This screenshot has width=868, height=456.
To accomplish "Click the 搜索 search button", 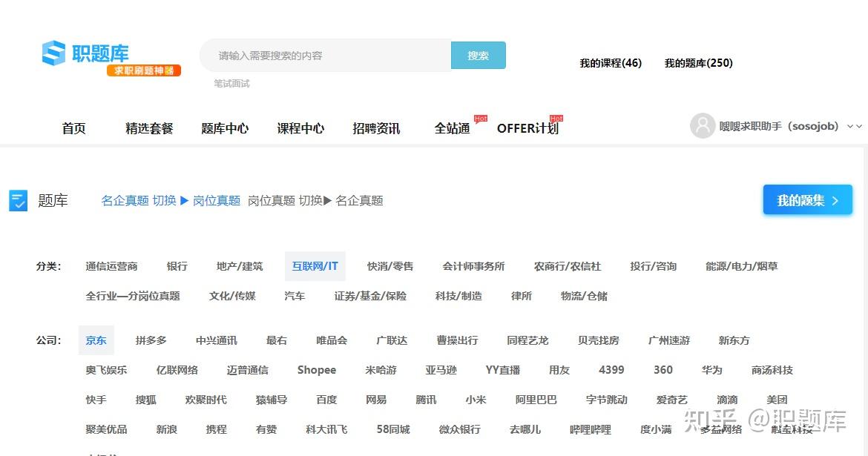I will point(479,56).
